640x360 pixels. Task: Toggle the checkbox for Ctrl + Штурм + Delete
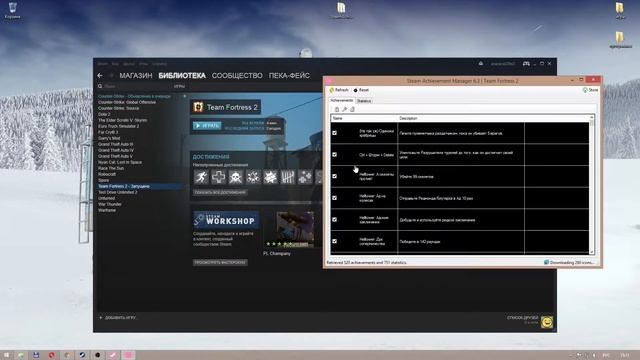(335, 155)
